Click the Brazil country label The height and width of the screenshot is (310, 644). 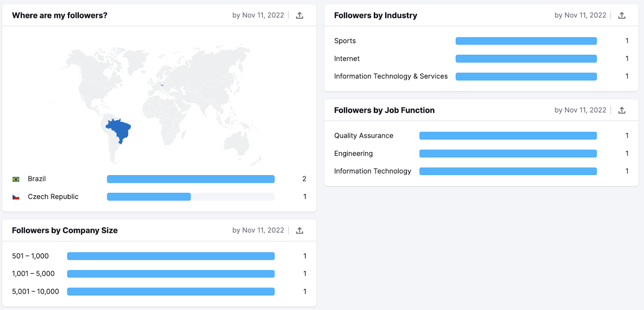[x=36, y=179]
